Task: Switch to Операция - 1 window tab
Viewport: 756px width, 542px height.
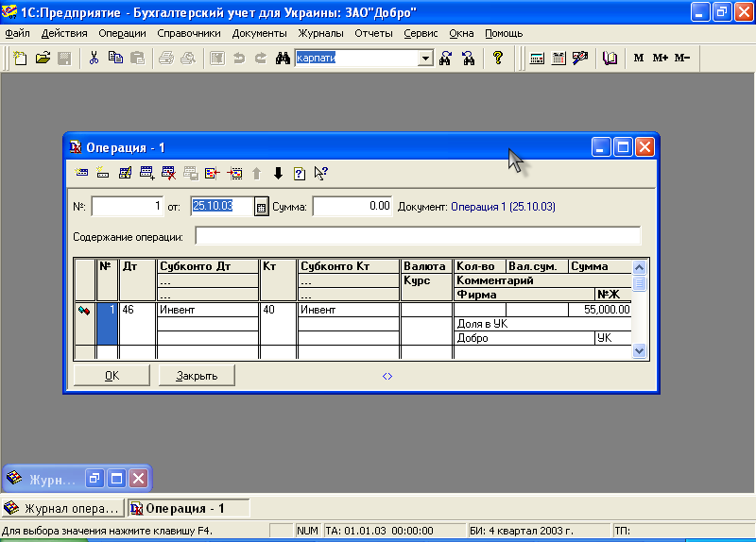Action: (x=189, y=508)
